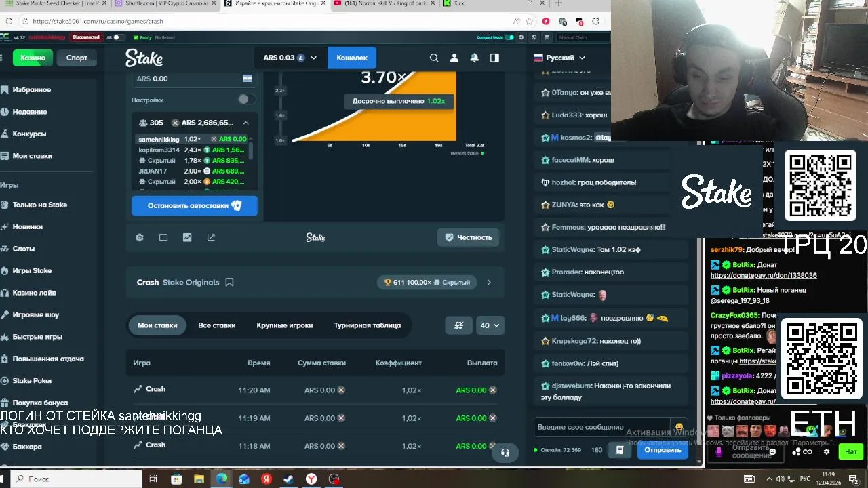Open Баккара in the sidebar

pos(27,447)
